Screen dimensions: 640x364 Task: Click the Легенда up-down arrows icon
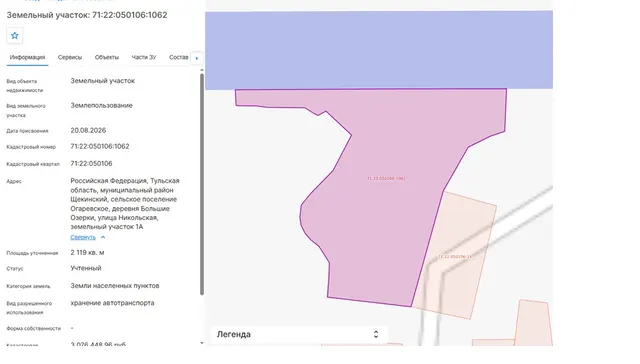376,335
